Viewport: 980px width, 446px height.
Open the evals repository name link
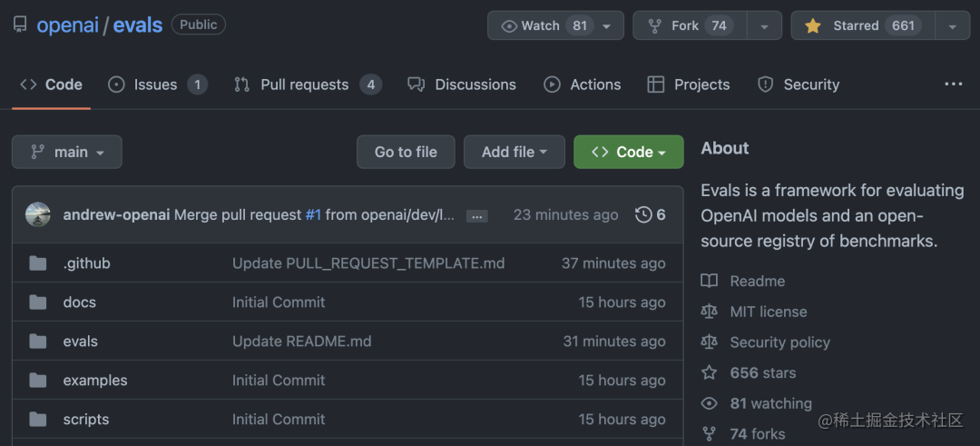(138, 25)
